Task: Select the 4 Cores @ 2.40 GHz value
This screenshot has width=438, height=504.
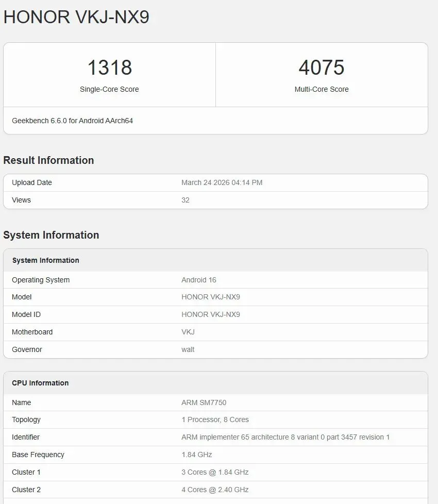Action: click(x=215, y=490)
